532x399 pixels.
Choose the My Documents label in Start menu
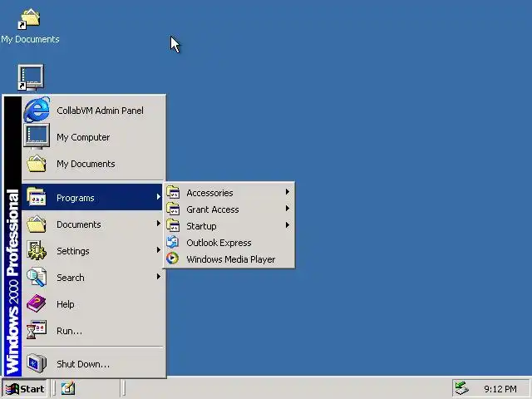(86, 164)
